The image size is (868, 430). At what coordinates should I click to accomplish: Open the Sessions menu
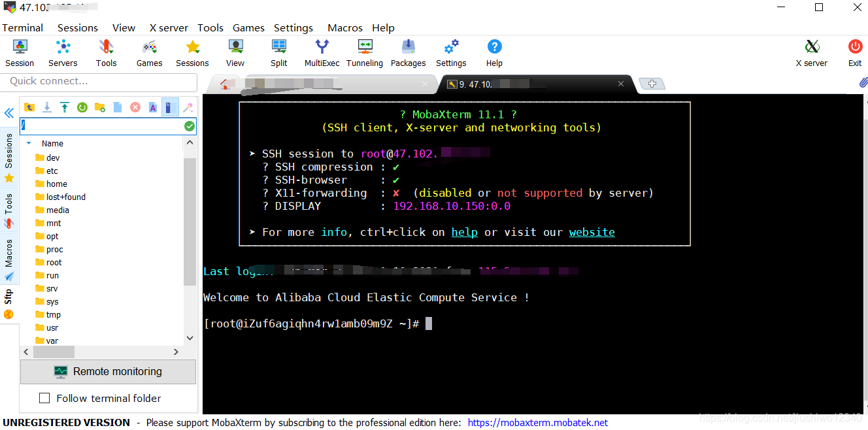pos(78,27)
